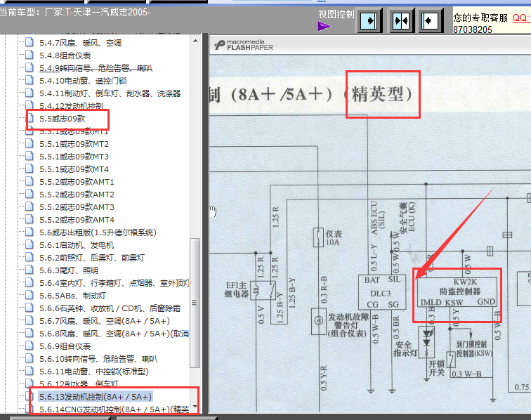531x420 pixels.
Task: Select 5.5威志09款 entry
Action: point(63,119)
